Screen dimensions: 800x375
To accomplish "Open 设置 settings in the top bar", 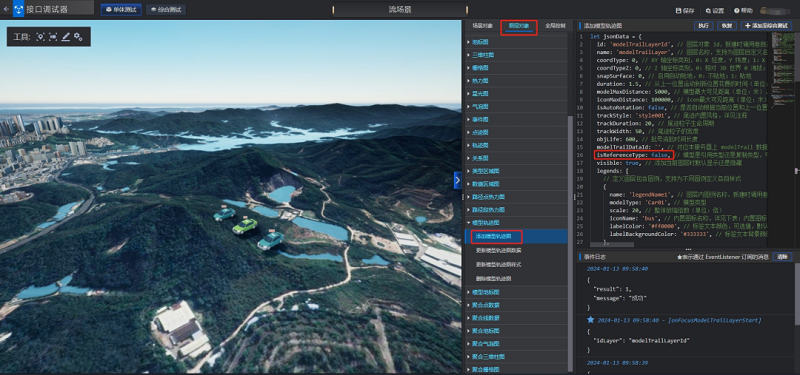I will [715, 10].
